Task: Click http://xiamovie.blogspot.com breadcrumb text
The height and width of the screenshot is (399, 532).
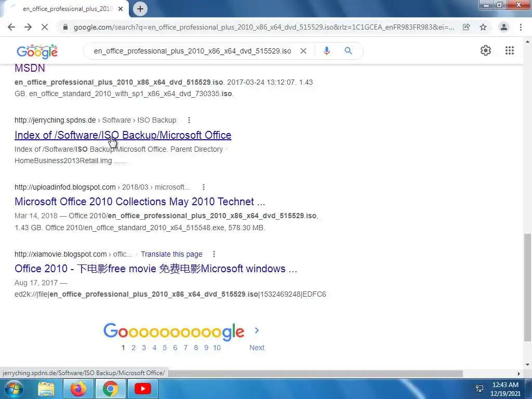Action: pos(61,254)
